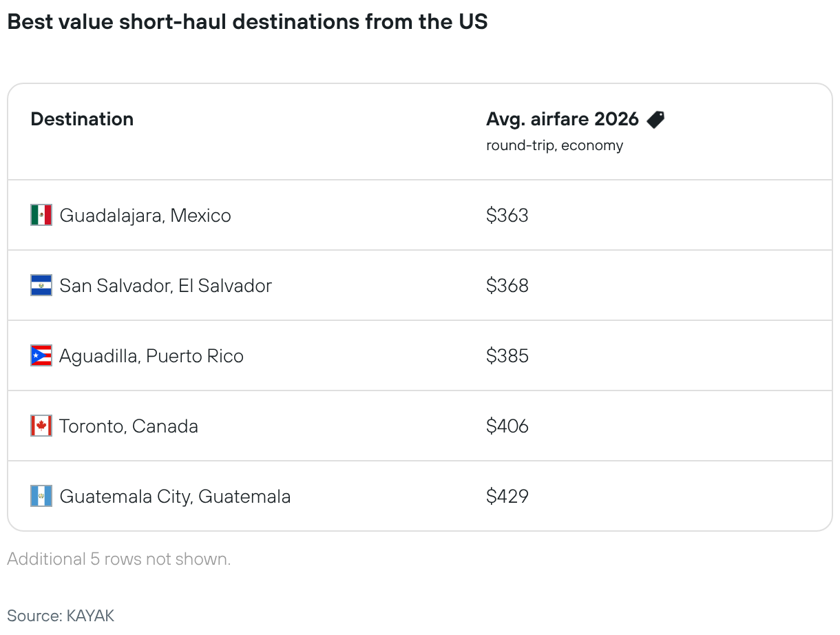Click the Source: KAYAK attribution
Screen dimensions: 840x635
61,616
